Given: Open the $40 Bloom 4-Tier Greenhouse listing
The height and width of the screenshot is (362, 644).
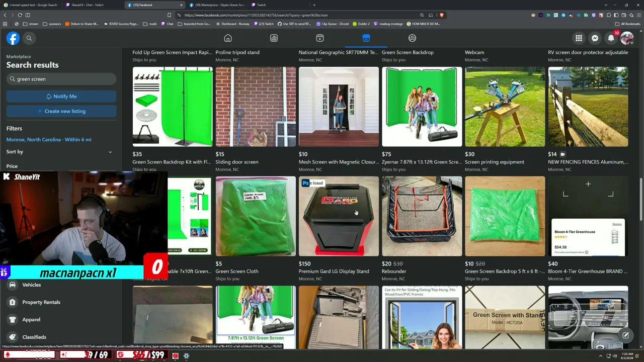Looking at the screenshot, I should (x=588, y=229).
